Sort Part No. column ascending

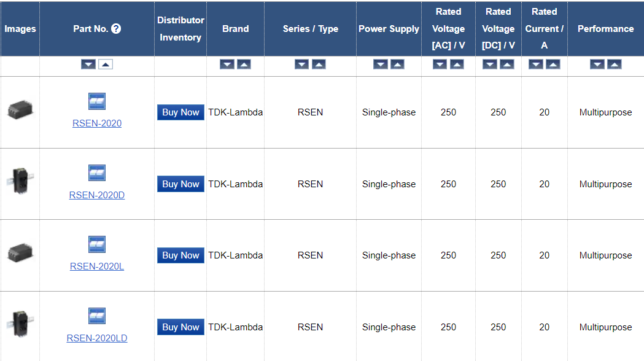[106, 64]
